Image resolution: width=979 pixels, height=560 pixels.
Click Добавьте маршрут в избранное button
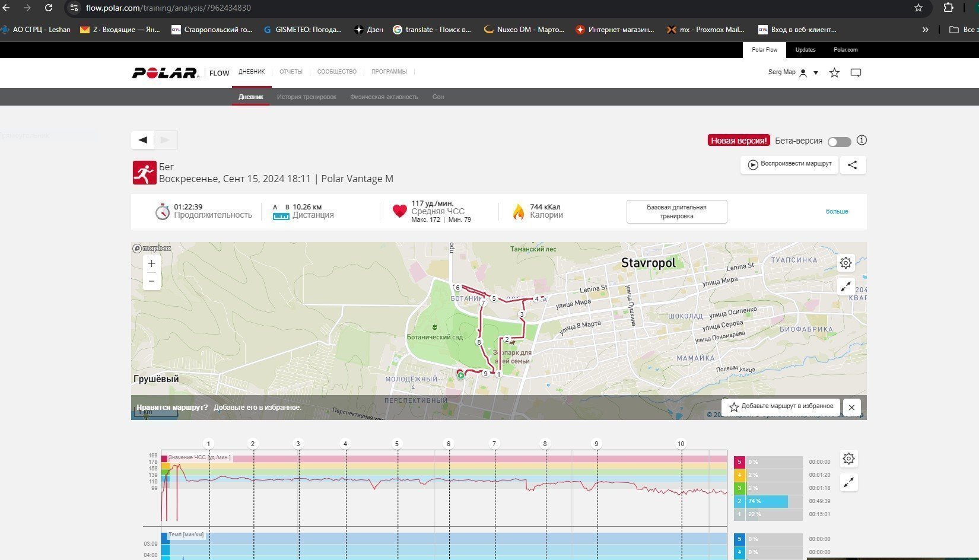[x=781, y=407]
